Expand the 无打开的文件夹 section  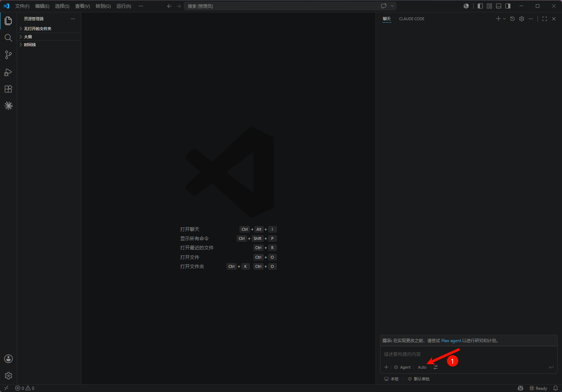(x=49, y=29)
